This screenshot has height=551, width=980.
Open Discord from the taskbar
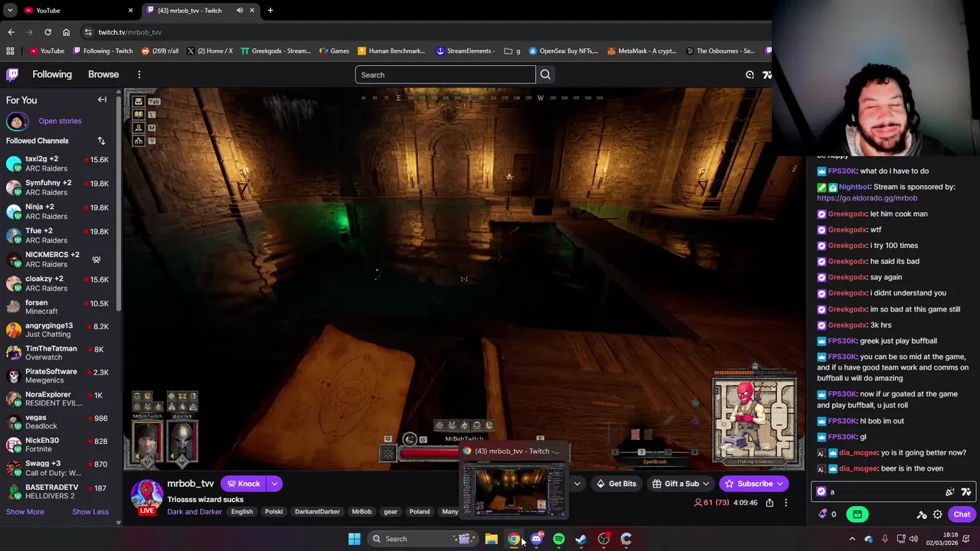(536, 539)
